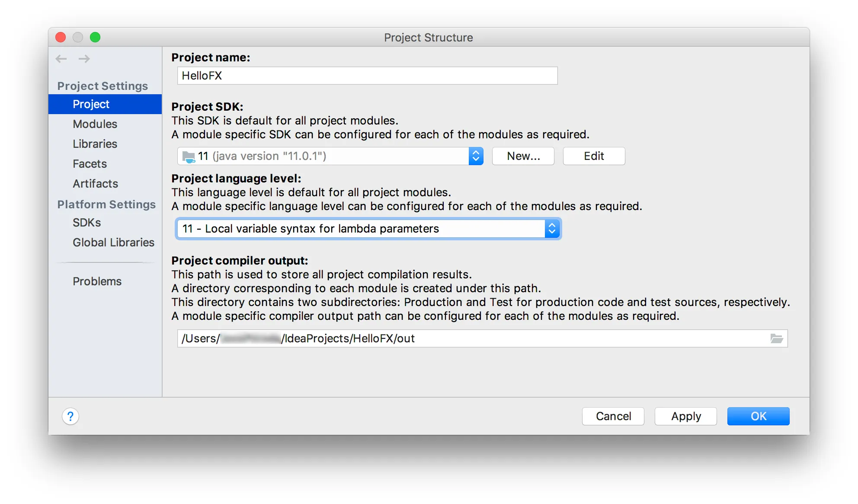Click the back navigation arrow
858x504 pixels.
tap(61, 59)
